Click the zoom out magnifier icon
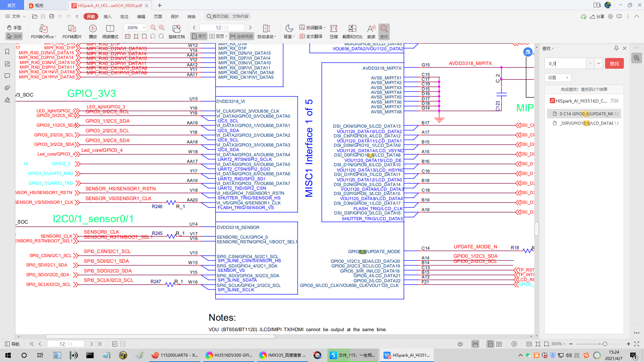 pos(153,27)
